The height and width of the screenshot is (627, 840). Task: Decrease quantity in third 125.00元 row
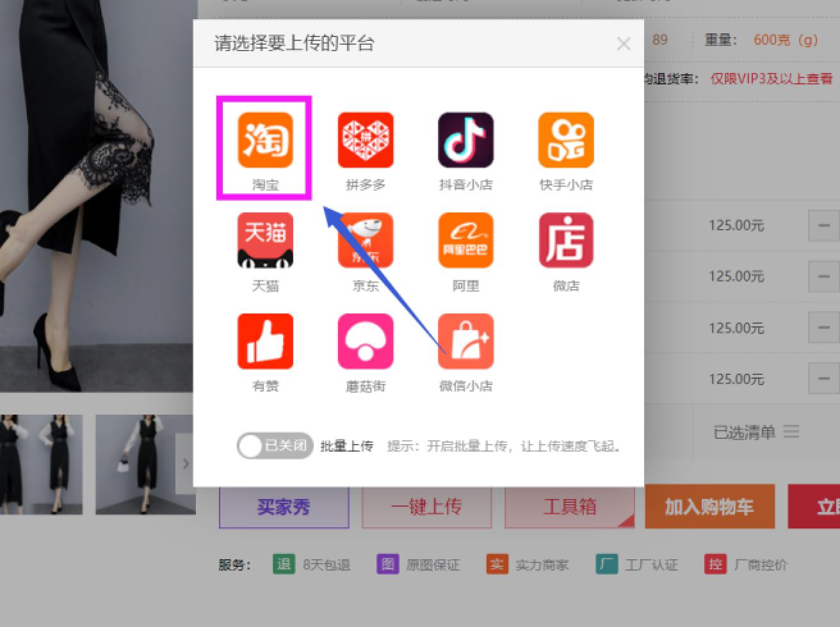click(824, 328)
